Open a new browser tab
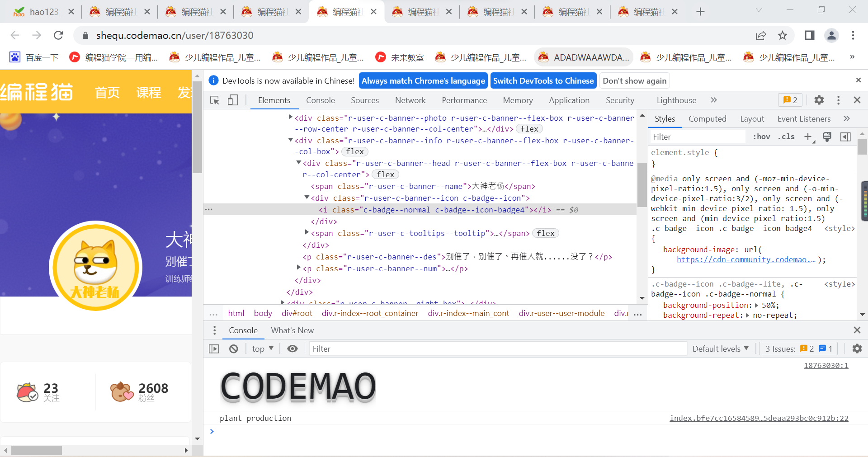Image resolution: width=868 pixels, height=457 pixels. (x=700, y=12)
